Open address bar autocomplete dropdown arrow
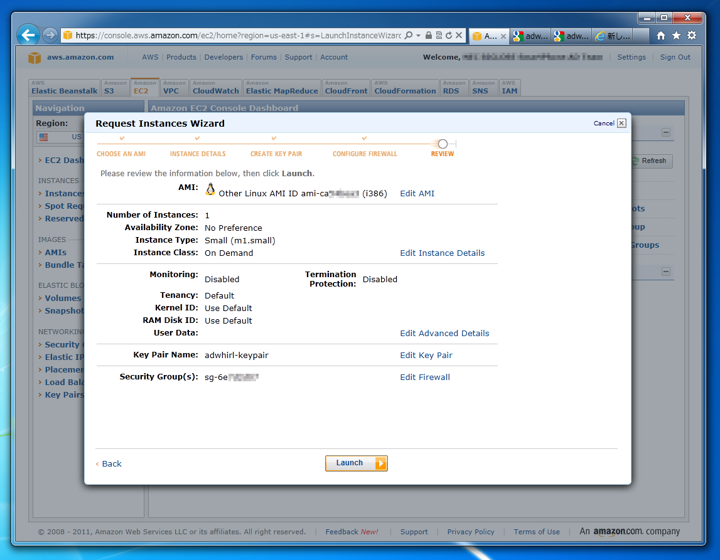720x560 pixels. coord(418,35)
